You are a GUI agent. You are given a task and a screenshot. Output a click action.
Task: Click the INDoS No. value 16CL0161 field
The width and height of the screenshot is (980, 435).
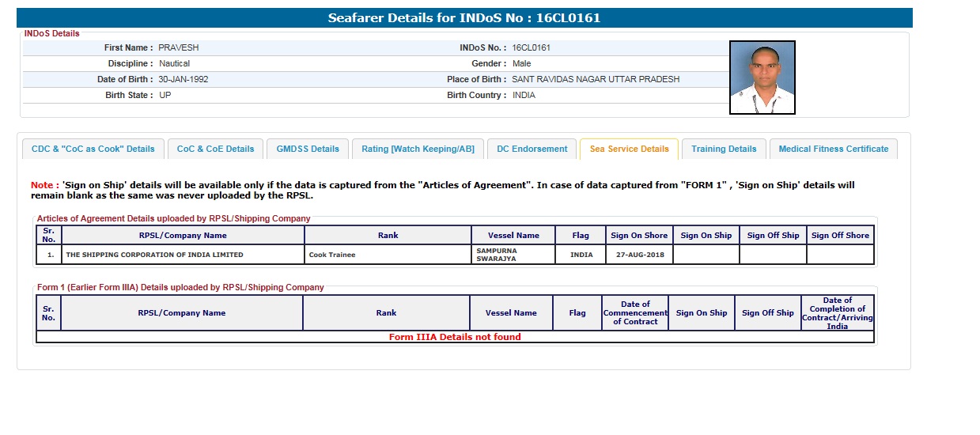click(x=532, y=47)
